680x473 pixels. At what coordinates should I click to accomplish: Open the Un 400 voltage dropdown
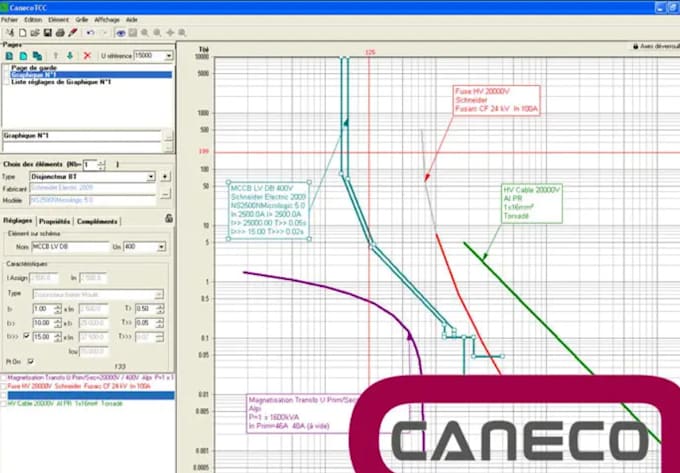(161, 247)
